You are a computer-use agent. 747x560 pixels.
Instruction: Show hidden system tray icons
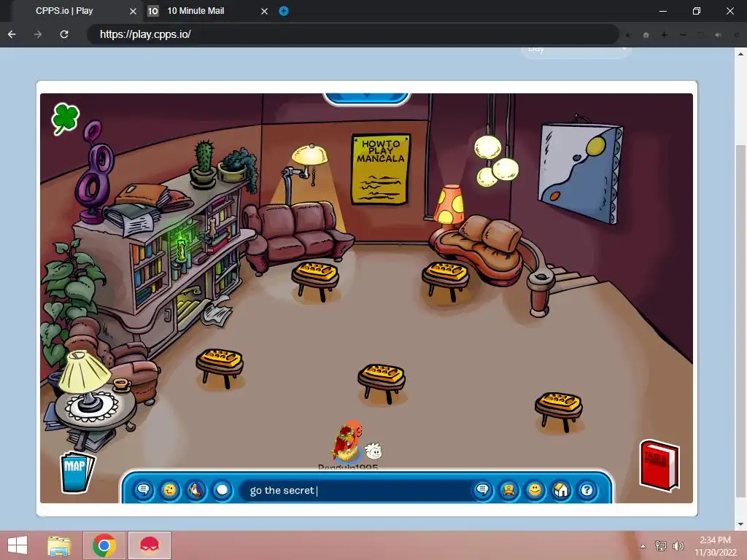tap(643, 546)
